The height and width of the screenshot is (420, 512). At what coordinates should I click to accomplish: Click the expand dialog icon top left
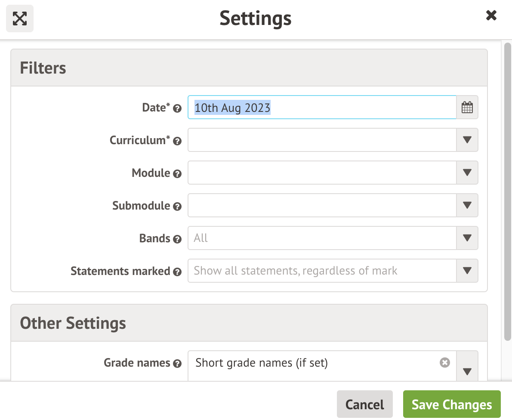tap(19, 19)
